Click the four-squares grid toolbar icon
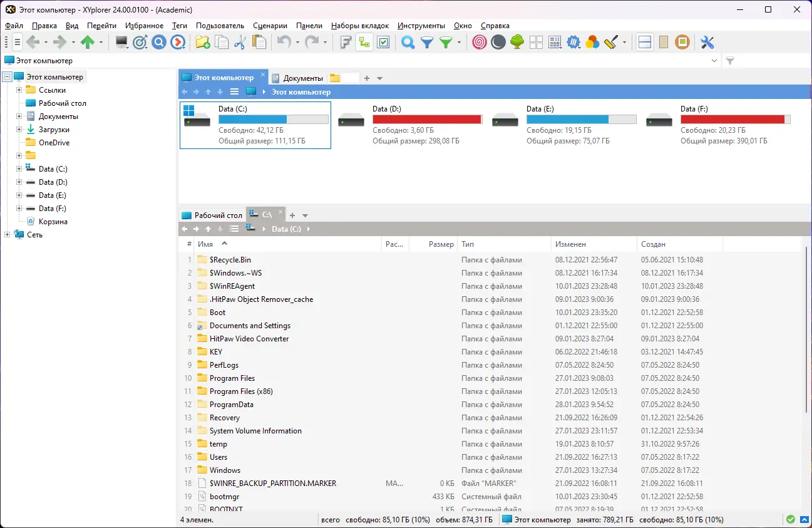Screen dimensions: 812x528 (536, 42)
